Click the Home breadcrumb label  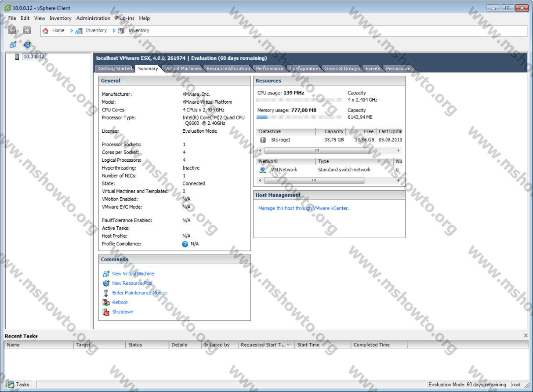point(58,31)
